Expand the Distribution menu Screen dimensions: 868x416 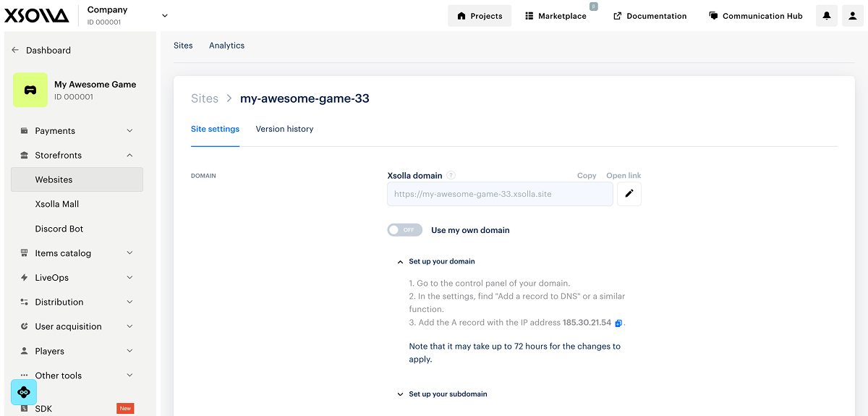coord(77,302)
